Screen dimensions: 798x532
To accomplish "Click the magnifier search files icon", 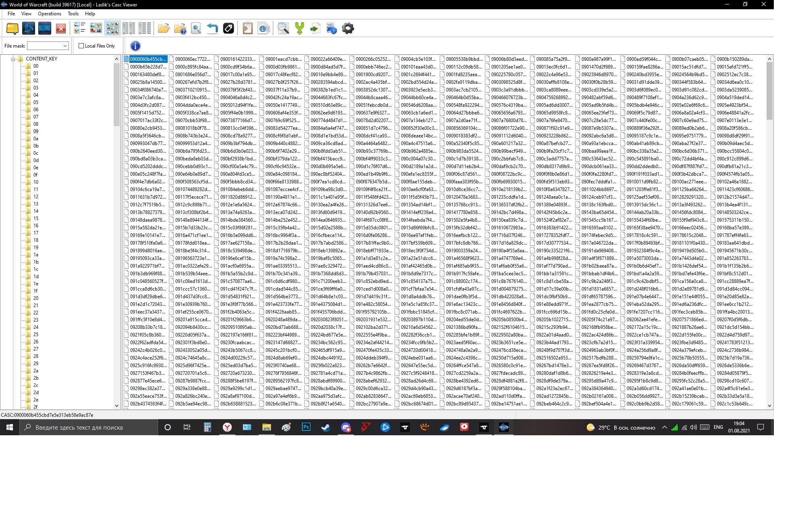I will tap(283, 28).
